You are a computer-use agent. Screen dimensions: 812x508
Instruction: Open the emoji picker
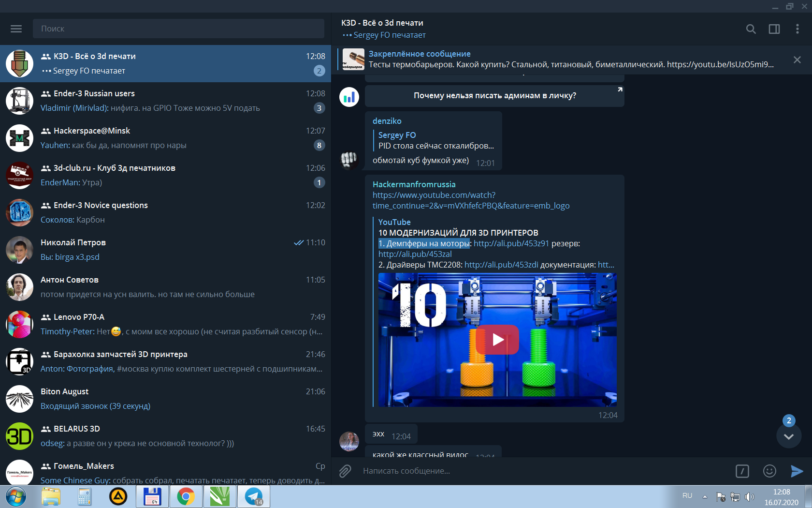(x=769, y=471)
